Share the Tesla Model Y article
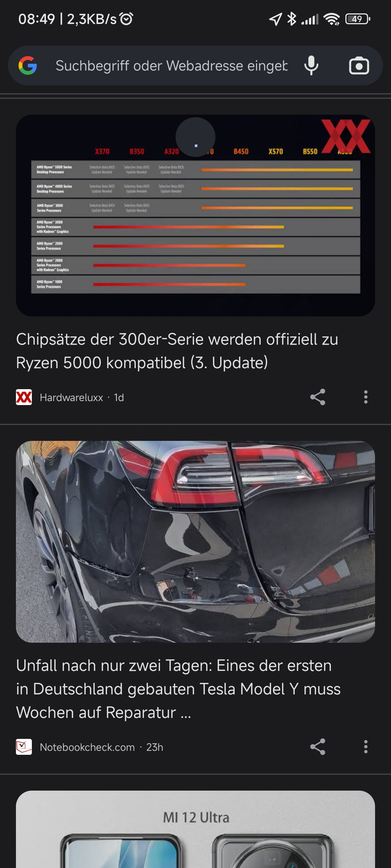 coord(318,747)
